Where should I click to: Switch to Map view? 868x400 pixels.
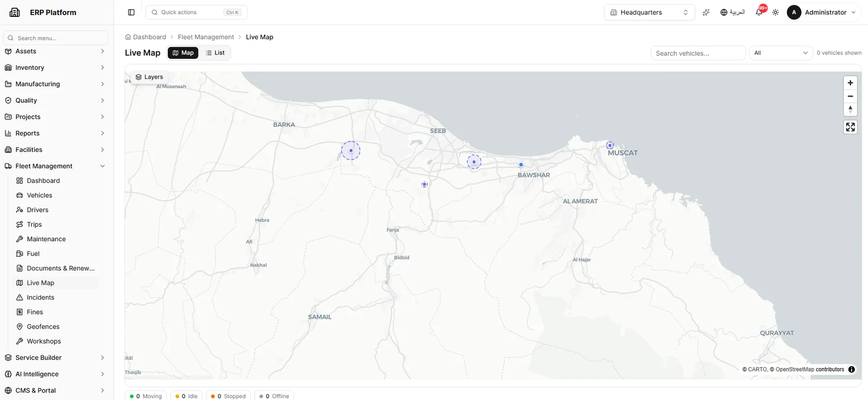(183, 53)
